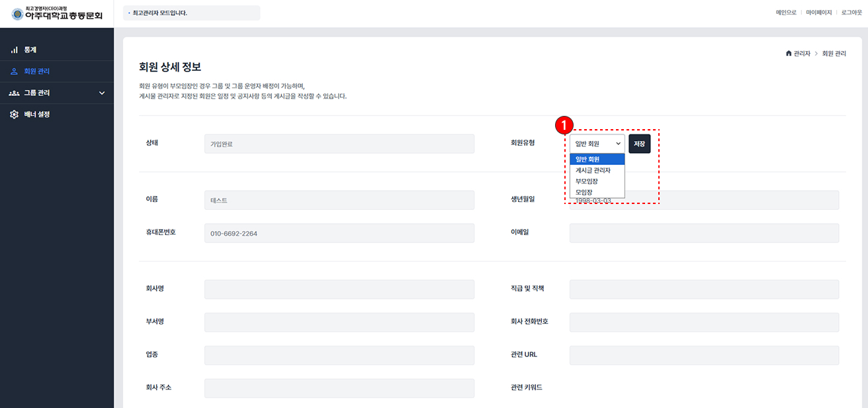Click the home icon in the breadcrumb
This screenshot has height=408, width=868.
[789, 53]
